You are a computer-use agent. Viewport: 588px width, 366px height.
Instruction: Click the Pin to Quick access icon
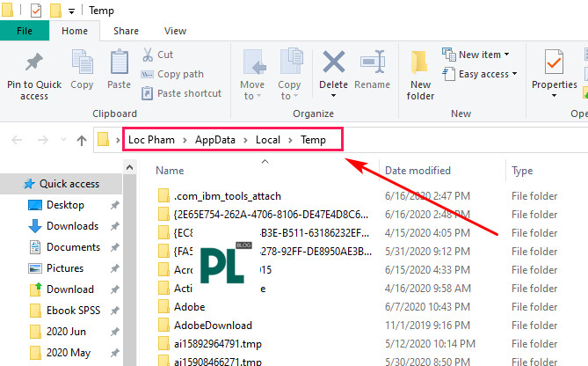(33, 62)
